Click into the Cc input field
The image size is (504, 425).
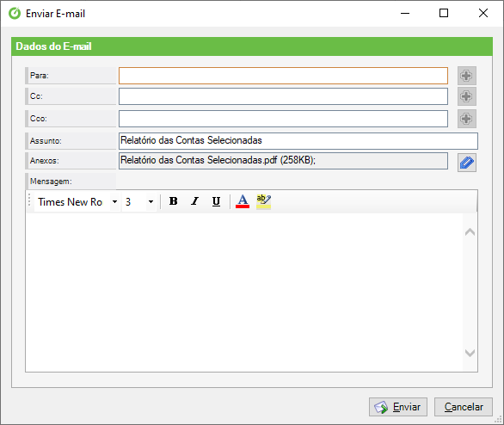283,96
